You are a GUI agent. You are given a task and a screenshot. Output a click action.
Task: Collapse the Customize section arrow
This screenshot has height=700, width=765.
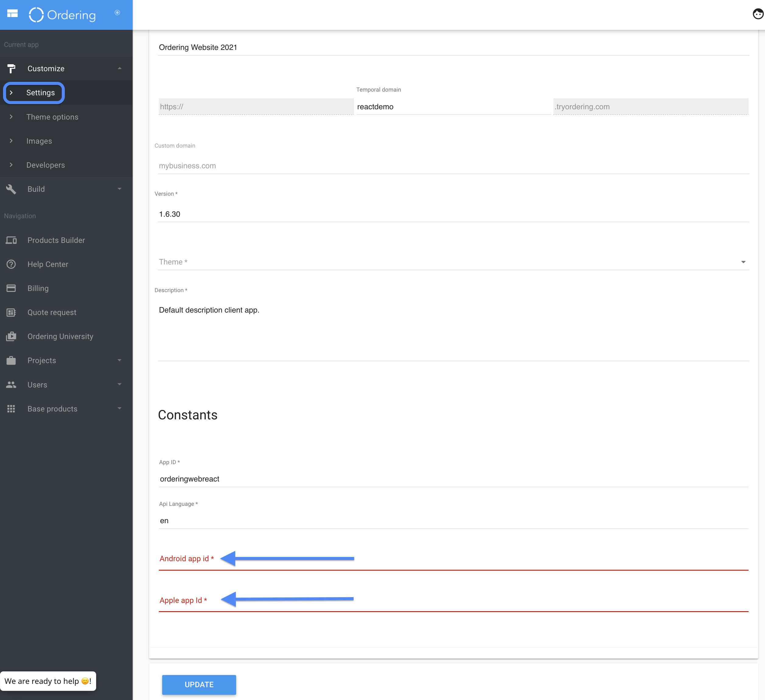[120, 68]
